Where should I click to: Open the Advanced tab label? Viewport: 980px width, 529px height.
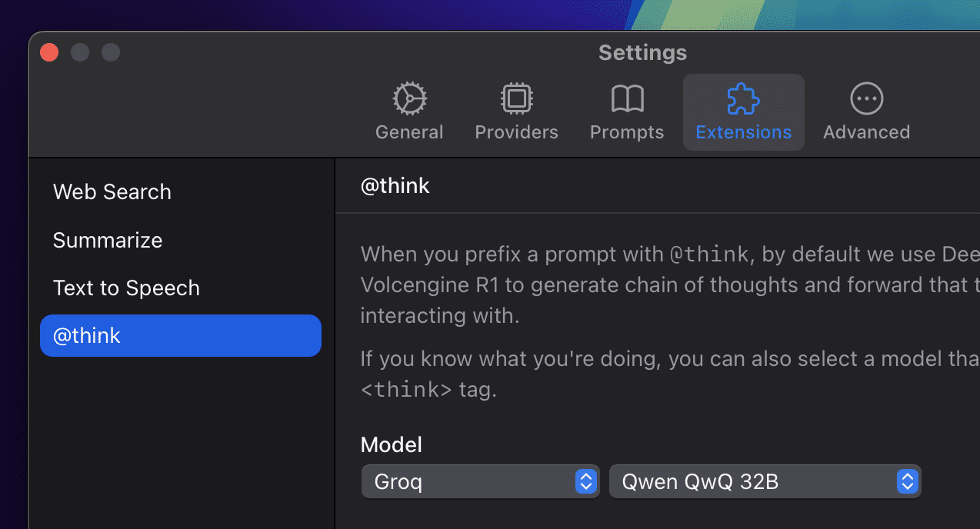point(866,132)
